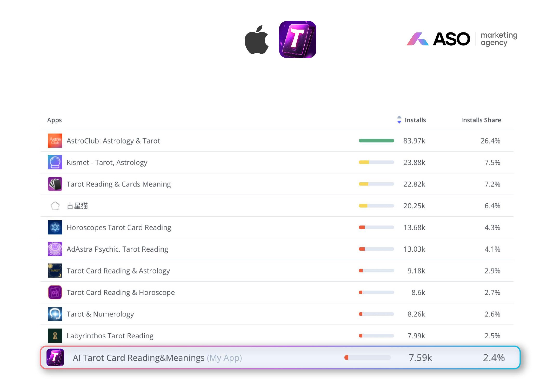This screenshot has height=392, width=554.
Task: Click the ASO marketing agency logo
Action: 462,39
